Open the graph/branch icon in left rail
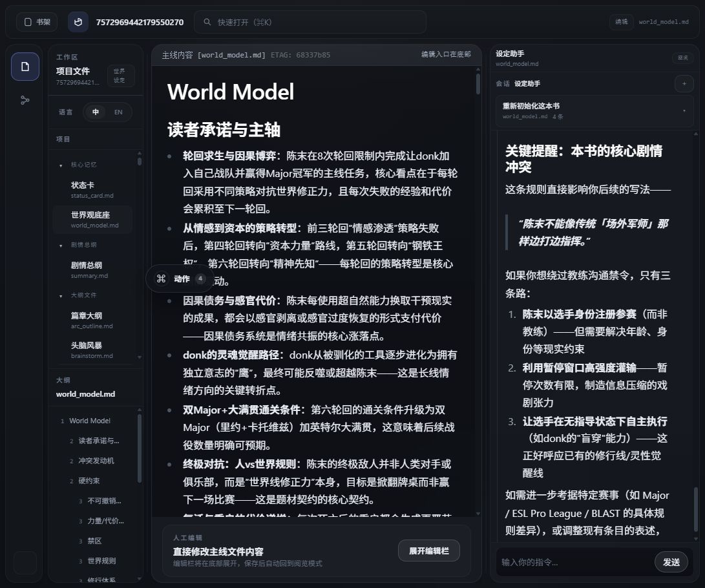The height and width of the screenshot is (588, 705). pos(25,100)
